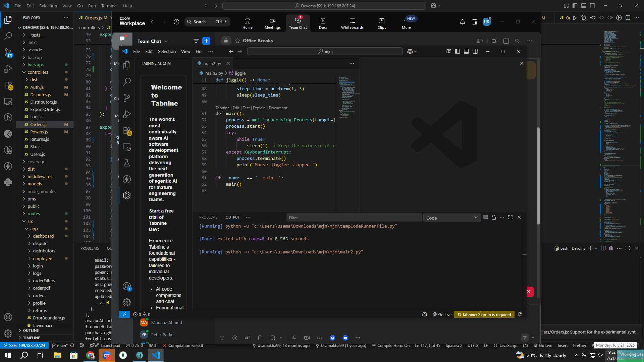Switch to the Whiteboards tab in Zoom
Image resolution: width=644 pixels, height=362 pixels.
click(x=352, y=23)
